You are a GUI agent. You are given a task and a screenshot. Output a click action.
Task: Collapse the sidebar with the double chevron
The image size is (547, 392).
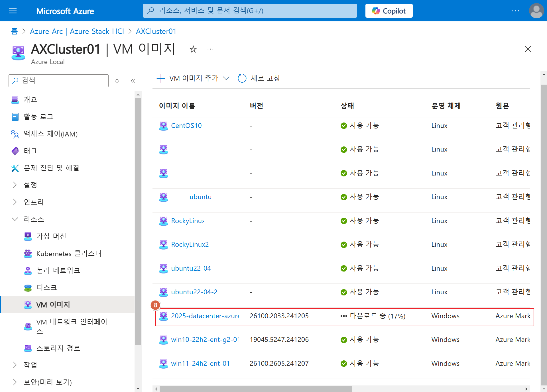[133, 81]
